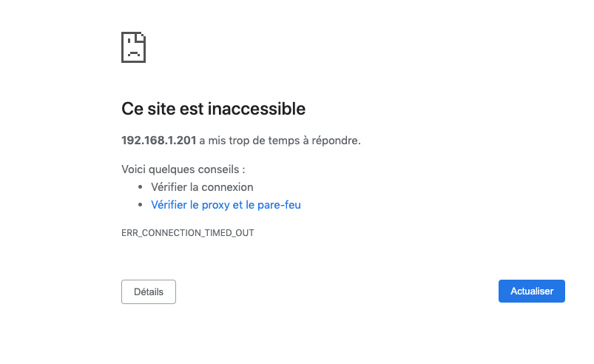Click the blue bullet before the proxy link

click(x=141, y=205)
